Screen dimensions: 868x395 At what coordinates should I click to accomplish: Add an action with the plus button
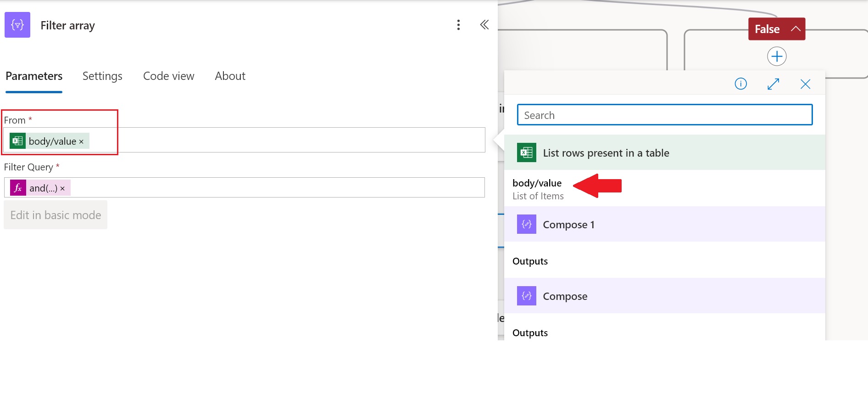point(777,56)
